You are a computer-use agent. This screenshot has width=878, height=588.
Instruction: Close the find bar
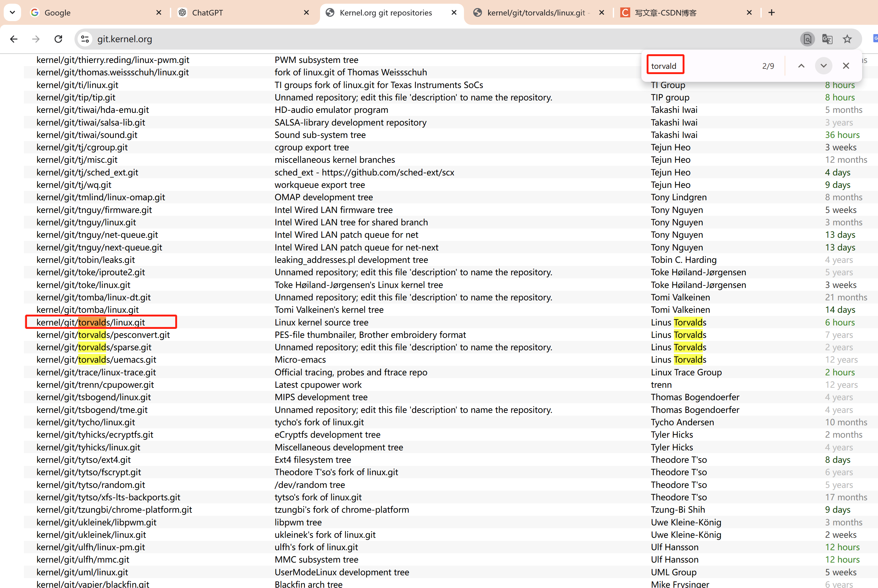click(x=846, y=66)
